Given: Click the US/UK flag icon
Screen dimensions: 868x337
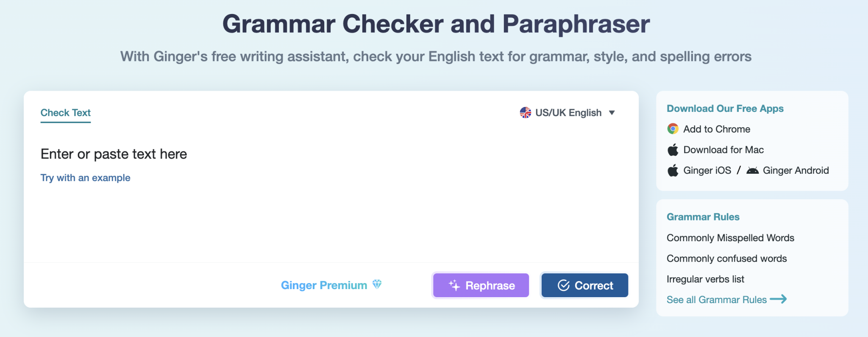Looking at the screenshot, I should (525, 112).
